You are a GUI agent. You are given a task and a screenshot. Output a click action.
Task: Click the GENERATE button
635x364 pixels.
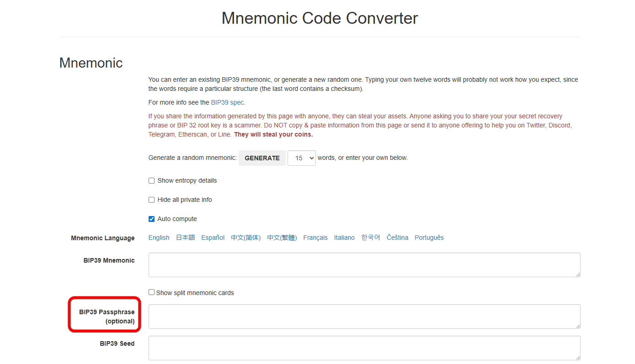pos(262,158)
